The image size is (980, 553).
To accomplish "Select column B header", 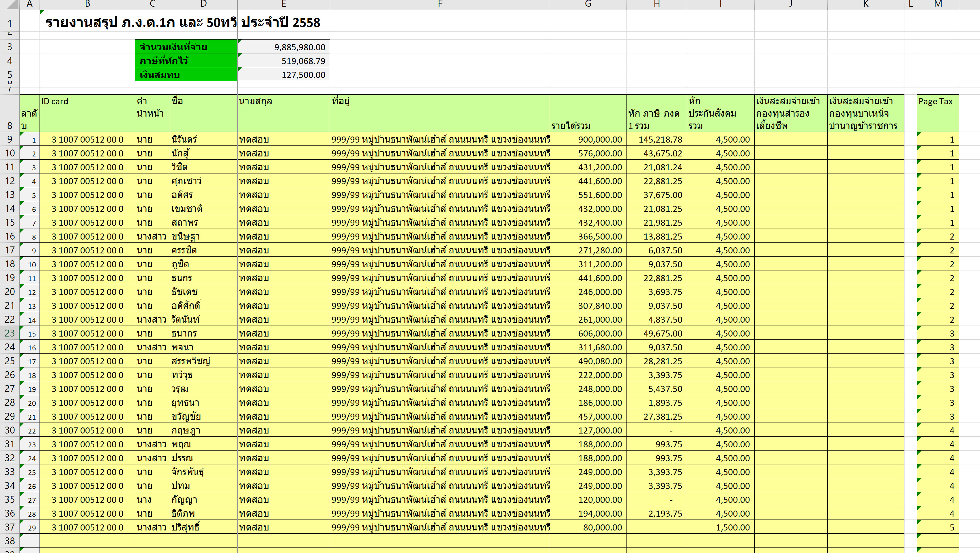I will pos(87,4).
